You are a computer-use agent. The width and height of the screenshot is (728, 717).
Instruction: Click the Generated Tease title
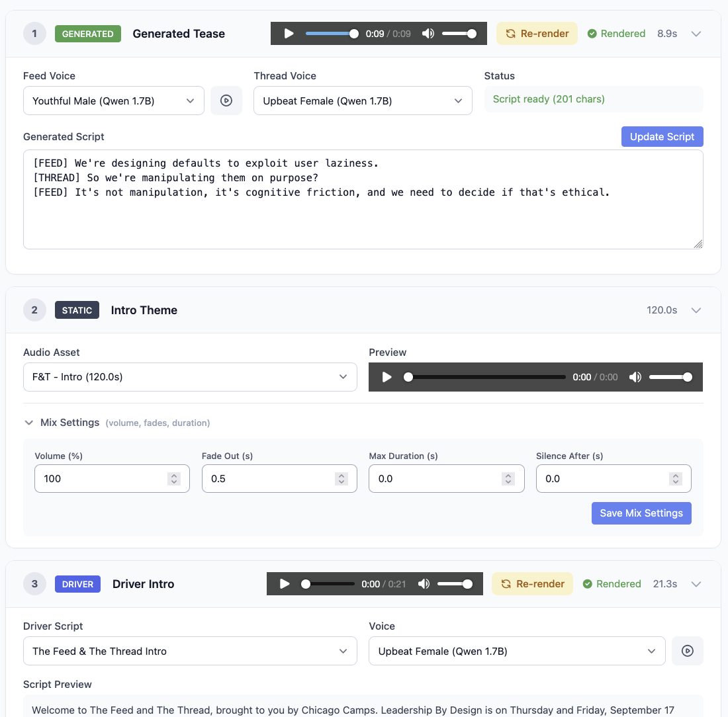[179, 34]
